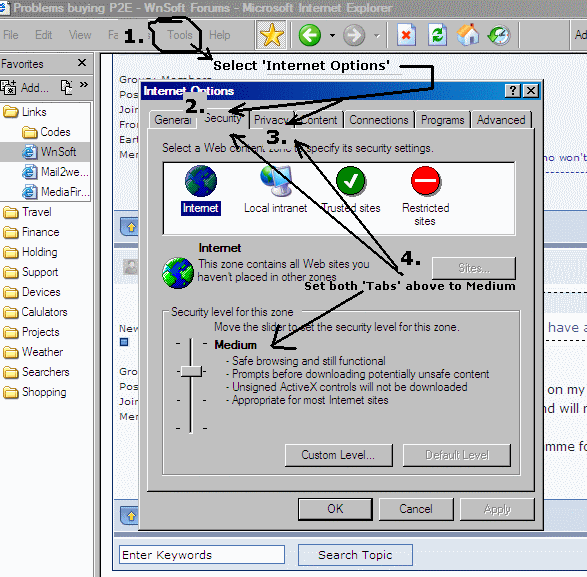
Task: Expand the Favorites toolbar overflow chevron
Action: [x=84, y=84]
